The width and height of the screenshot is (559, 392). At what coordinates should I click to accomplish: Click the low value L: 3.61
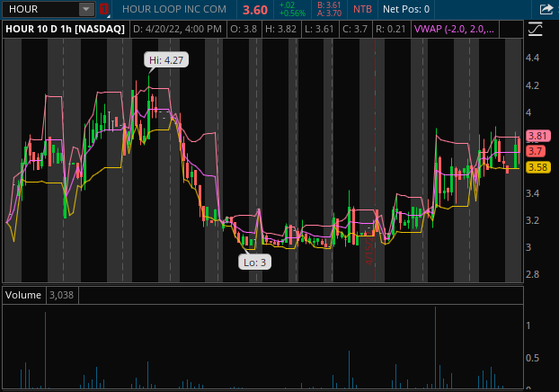pyautogui.click(x=319, y=29)
